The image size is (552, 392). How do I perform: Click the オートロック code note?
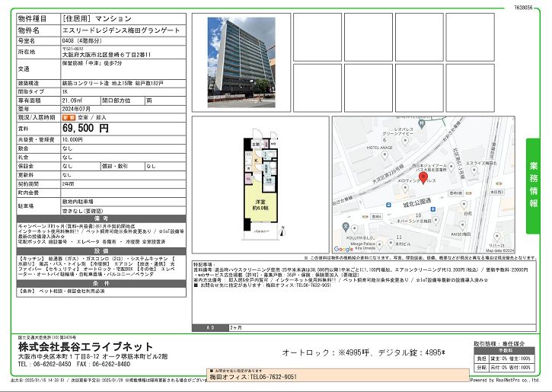tap(363, 352)
